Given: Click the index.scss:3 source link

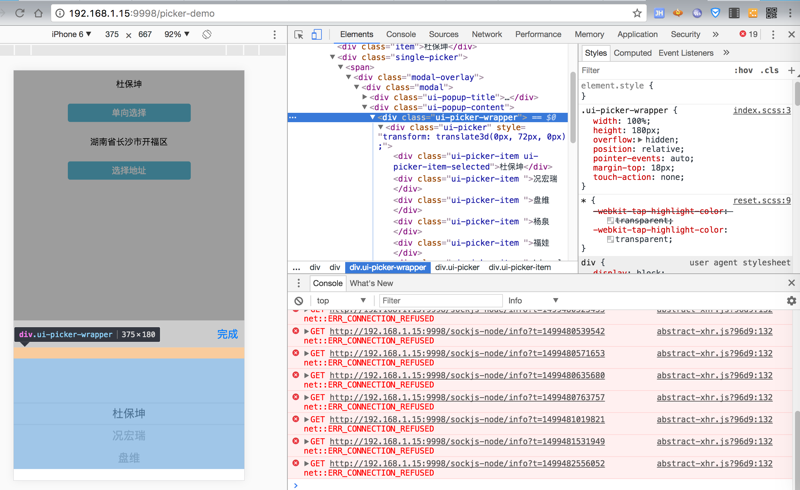Looking at the screenshot, I should (761, 111).
